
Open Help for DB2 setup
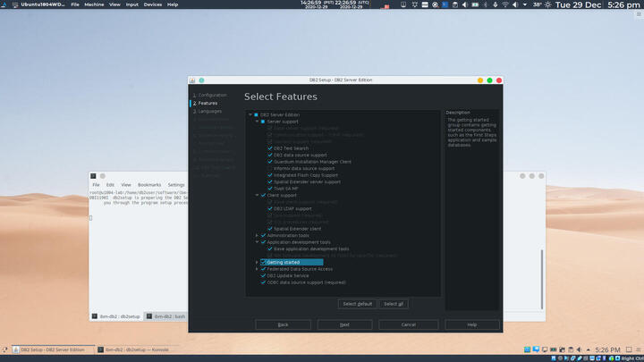[472, 324]
